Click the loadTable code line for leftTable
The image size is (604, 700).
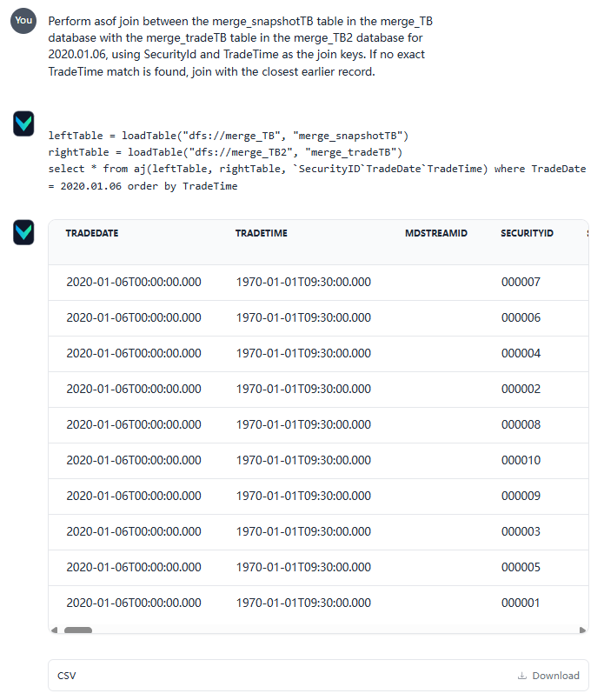[x=228, y=136]
